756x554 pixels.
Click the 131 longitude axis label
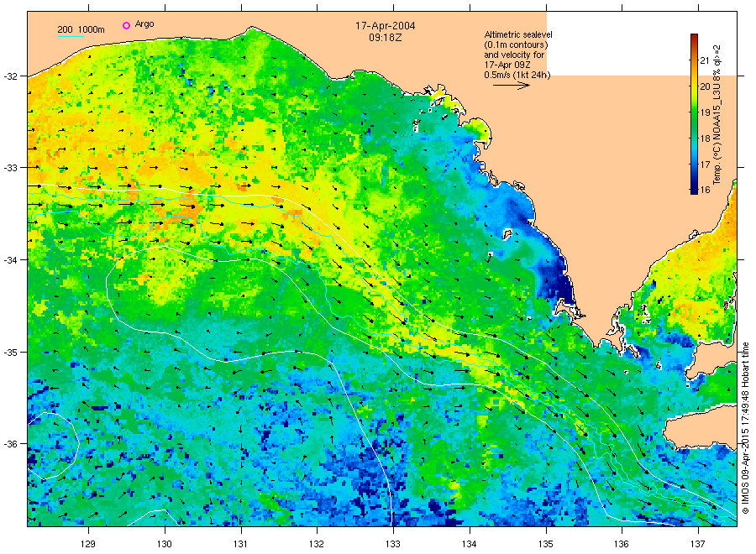pyautogui.click(x=240, y=545)
